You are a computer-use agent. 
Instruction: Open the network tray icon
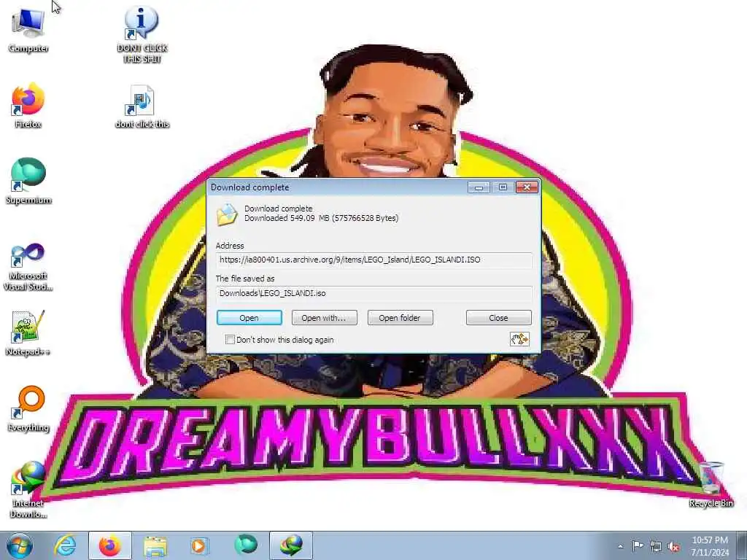(656, 547)
